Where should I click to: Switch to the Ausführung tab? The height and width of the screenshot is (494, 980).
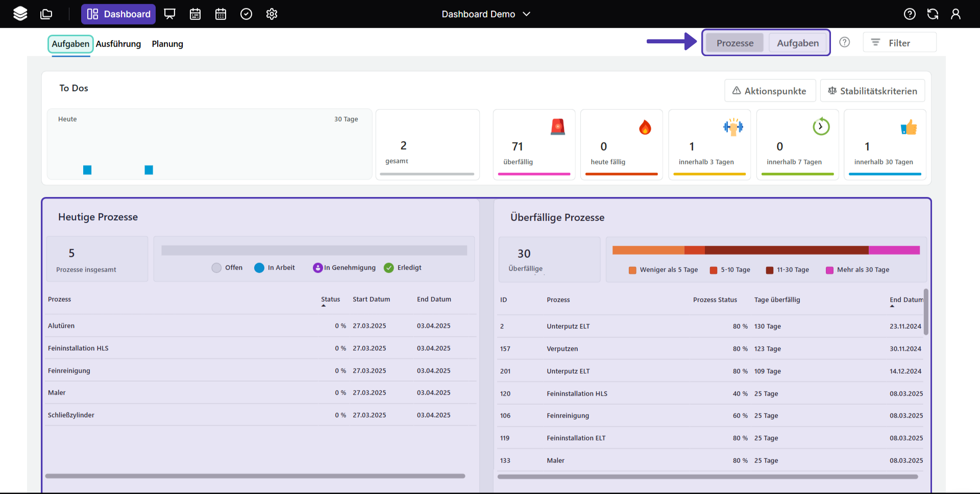click(118, 44)
